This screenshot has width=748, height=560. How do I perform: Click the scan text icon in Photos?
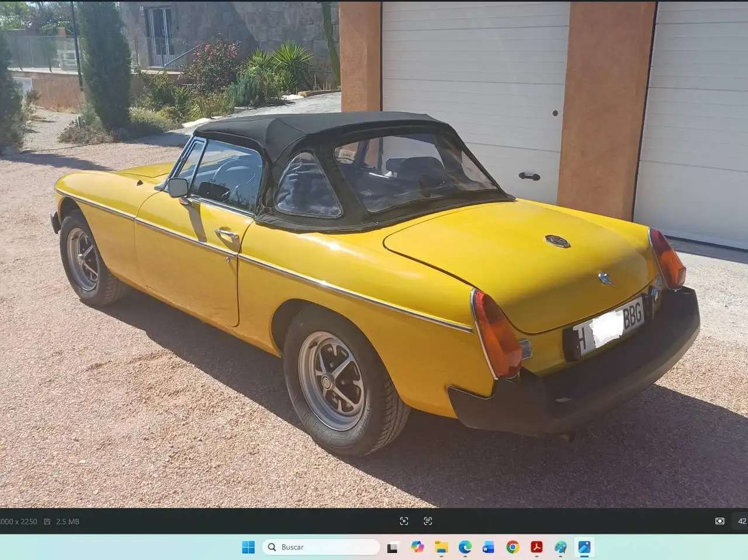click(x=428, y=521)
